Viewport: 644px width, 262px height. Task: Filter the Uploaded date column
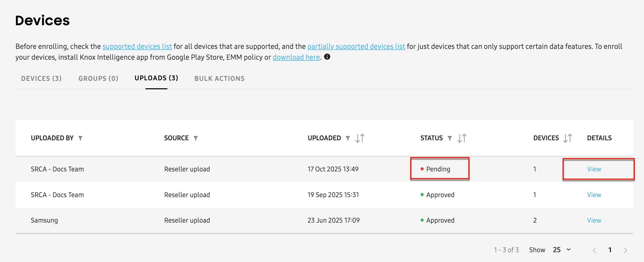[348, 138]
